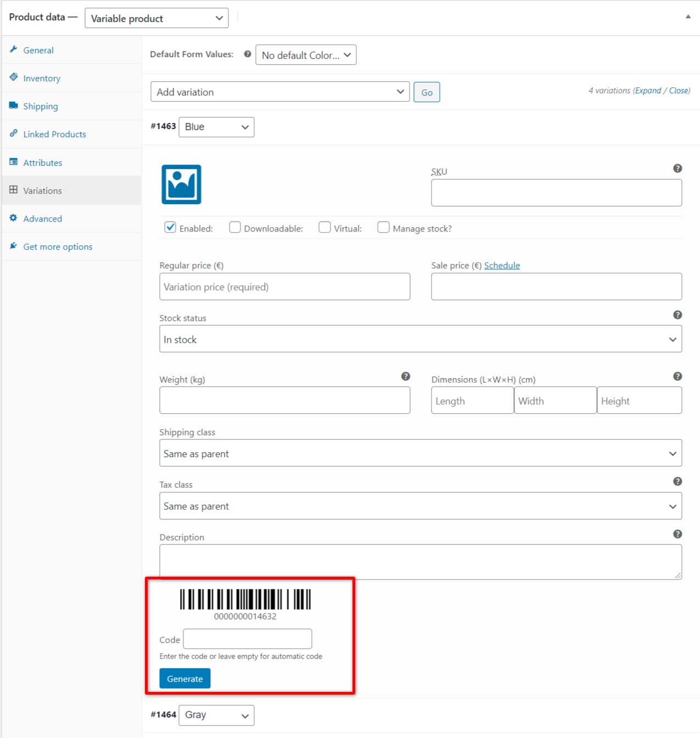Go to the Shipping tab
The image size is (700, 738).
71,106
